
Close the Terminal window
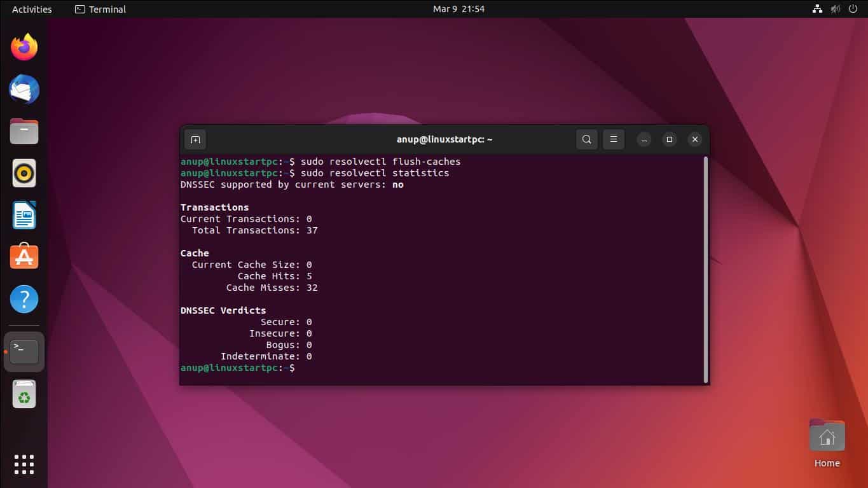click(x=695, y=139)
